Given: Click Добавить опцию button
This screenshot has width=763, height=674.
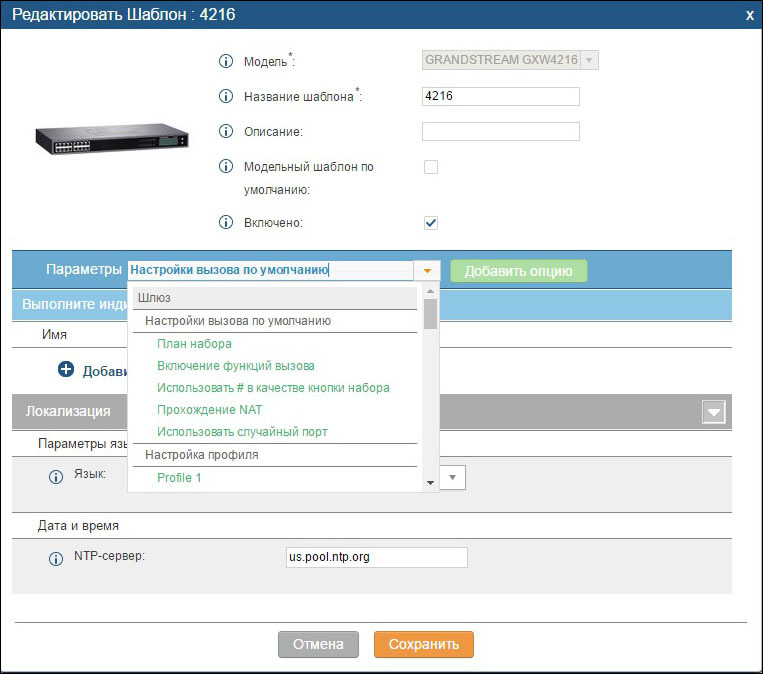Looking at the screenshot, I should point(519,271).
